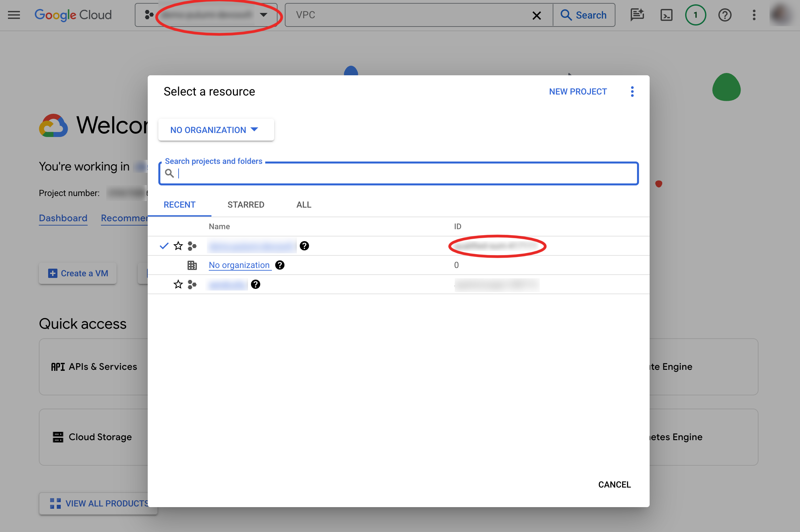Screen dimensions: 800x532
Task: Click the Google Cloud hamburger menu icon
Action: coord(14,15)
